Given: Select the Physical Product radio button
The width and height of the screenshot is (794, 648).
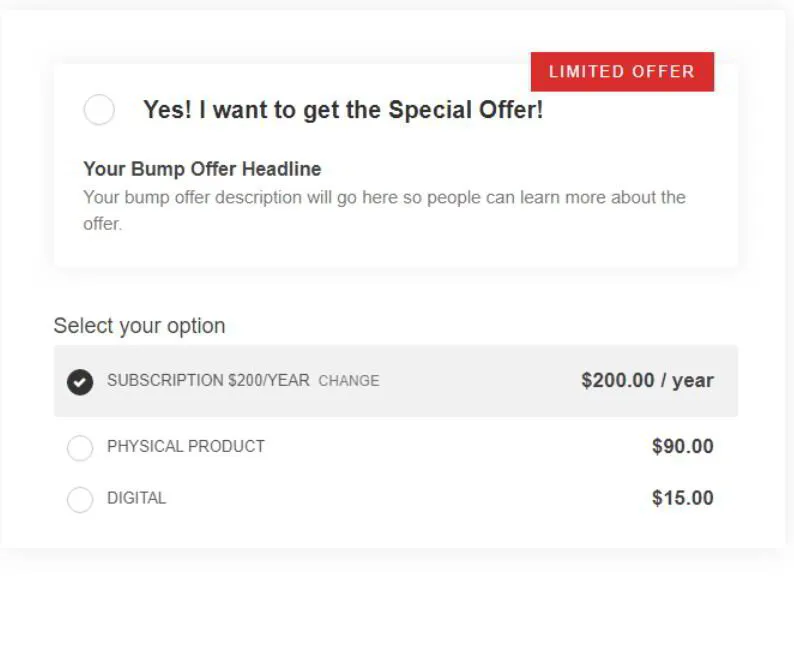Looking at the screenshot, I should (80, 448).
